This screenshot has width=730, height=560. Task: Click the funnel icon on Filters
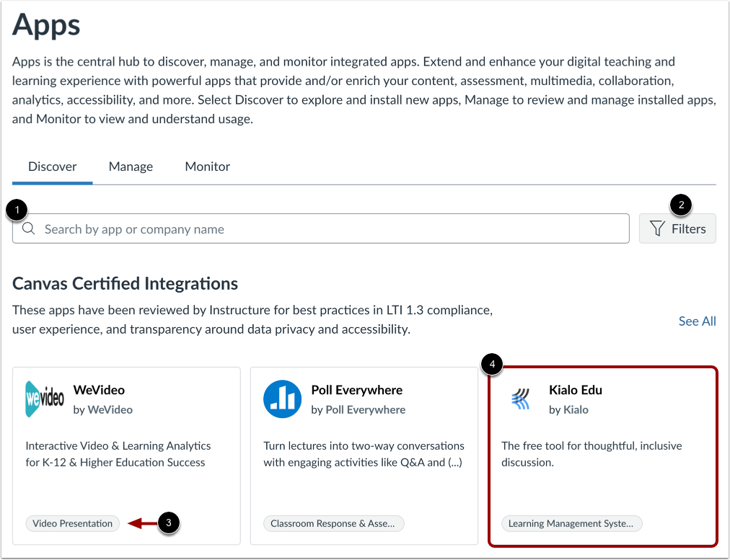tap(657, 228)
